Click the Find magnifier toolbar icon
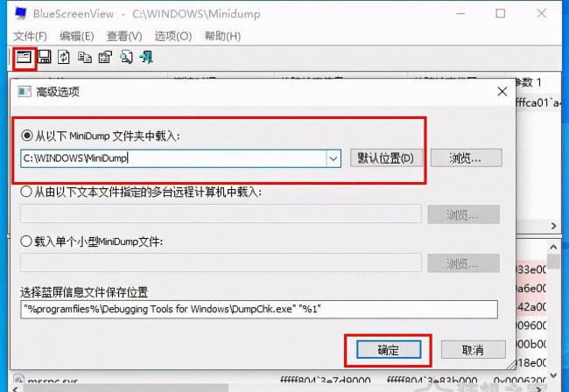 coord(126,57)
